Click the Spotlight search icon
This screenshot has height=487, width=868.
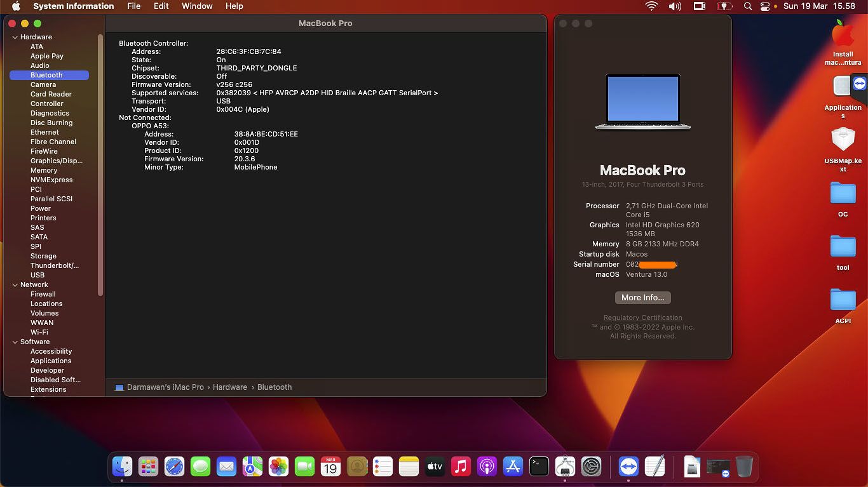(x=748, y=6)
